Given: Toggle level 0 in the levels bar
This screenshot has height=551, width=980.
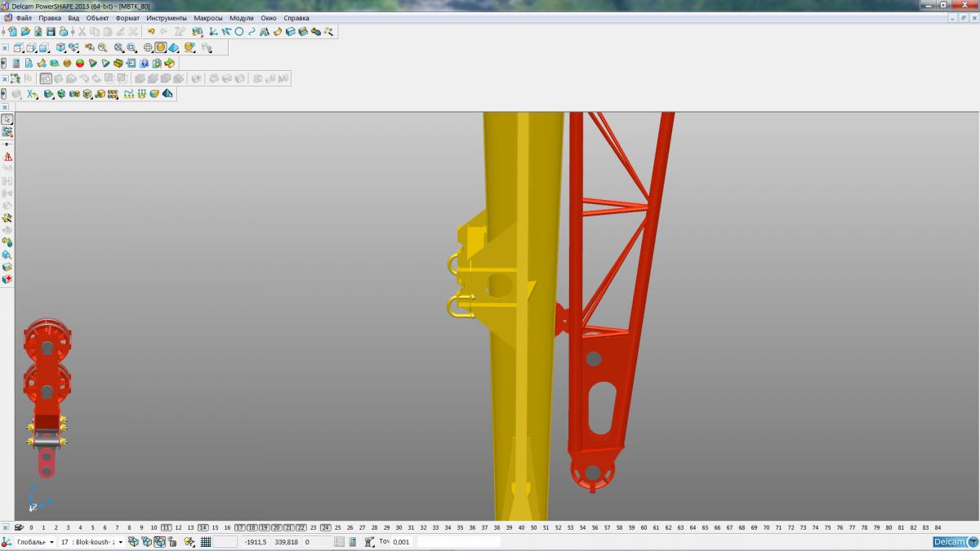Looking at the screenshot, I should click(x=31, y=527).
